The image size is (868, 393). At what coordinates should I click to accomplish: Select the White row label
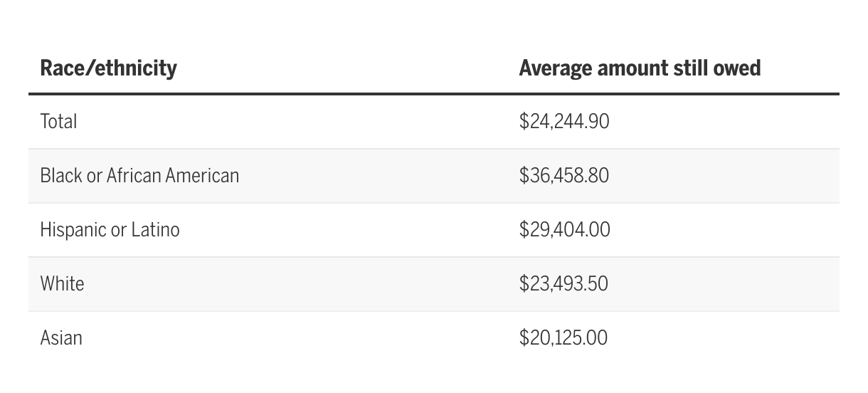pyautogui.click(x=62, y=283)
